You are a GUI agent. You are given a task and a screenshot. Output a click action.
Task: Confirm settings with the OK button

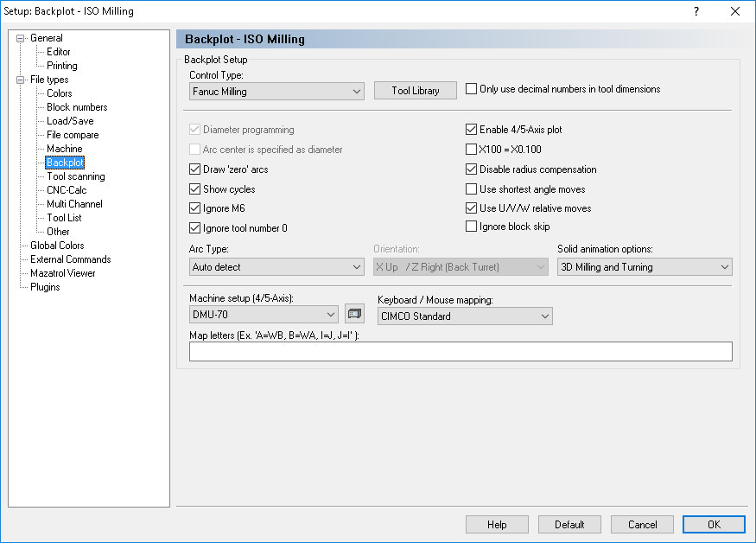tap(714, 525)
